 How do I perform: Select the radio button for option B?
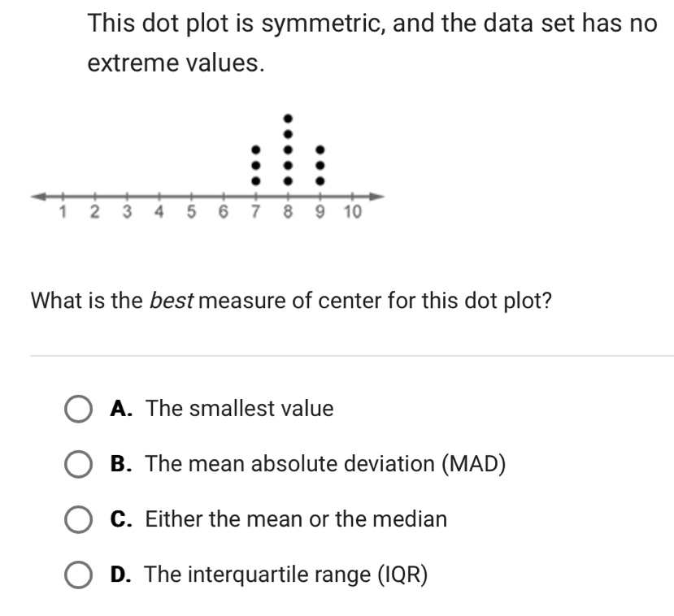click(x=79, y=465)
